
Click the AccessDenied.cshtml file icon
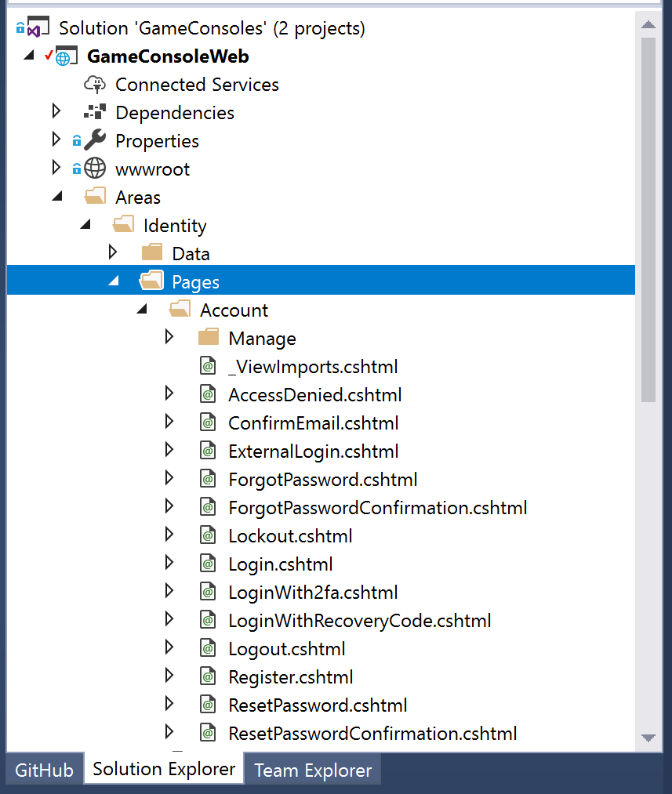point(208,394)
